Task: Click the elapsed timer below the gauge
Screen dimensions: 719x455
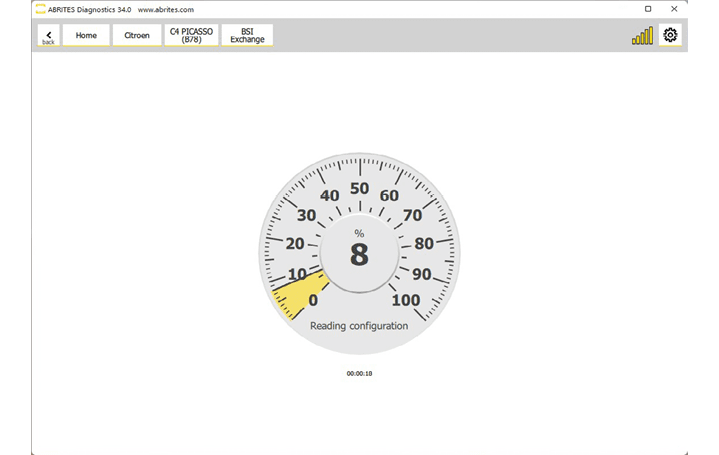Action: (x=359, y=373)
